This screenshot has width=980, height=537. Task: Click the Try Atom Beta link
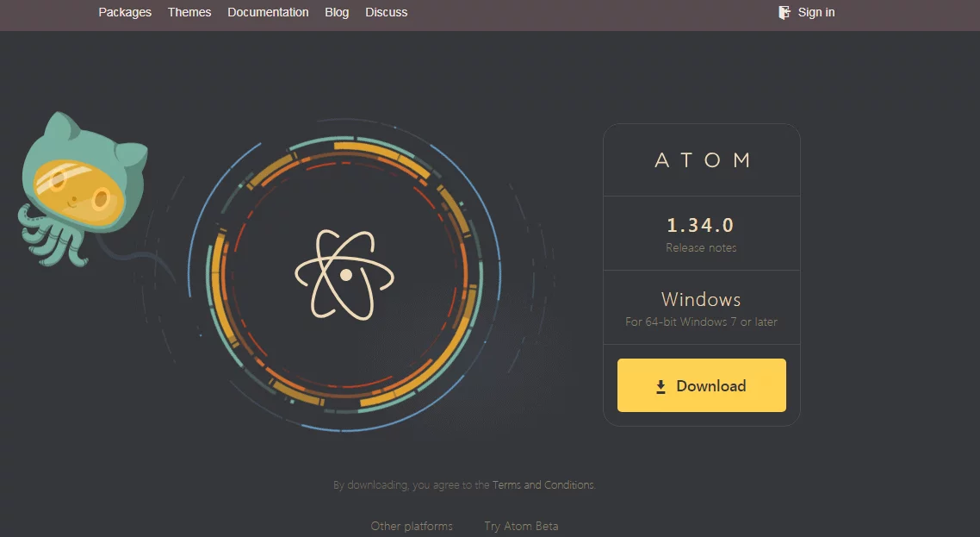coord(521,527)
